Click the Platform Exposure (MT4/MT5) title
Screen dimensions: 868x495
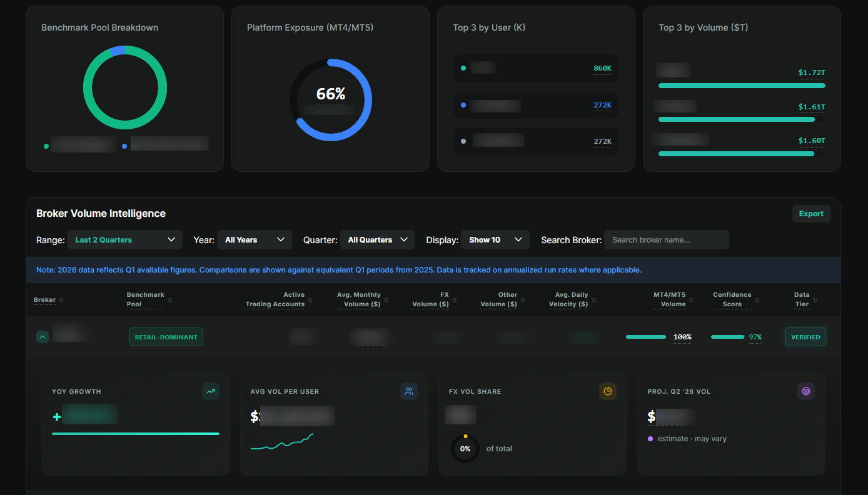[310, 27]
